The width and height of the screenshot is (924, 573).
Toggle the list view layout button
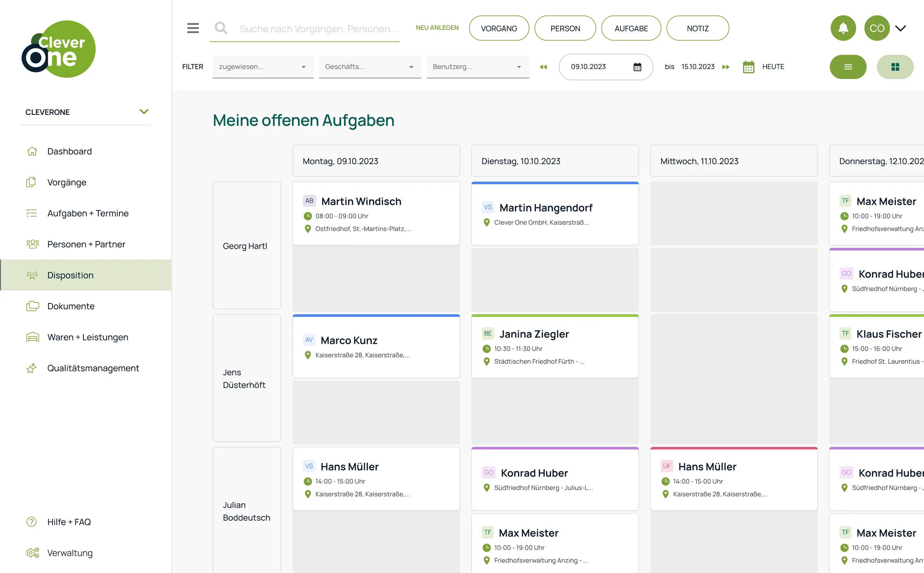click(x=848, y=67)
